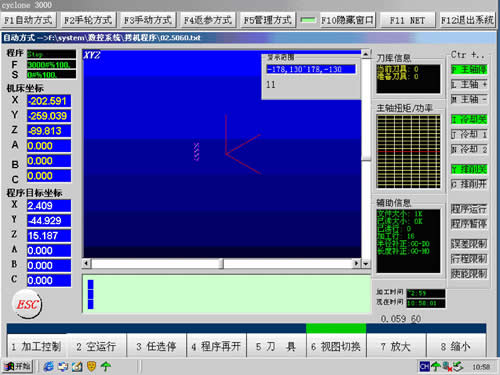
Task: Click the network icon with red X in tray
Action: 446,367
